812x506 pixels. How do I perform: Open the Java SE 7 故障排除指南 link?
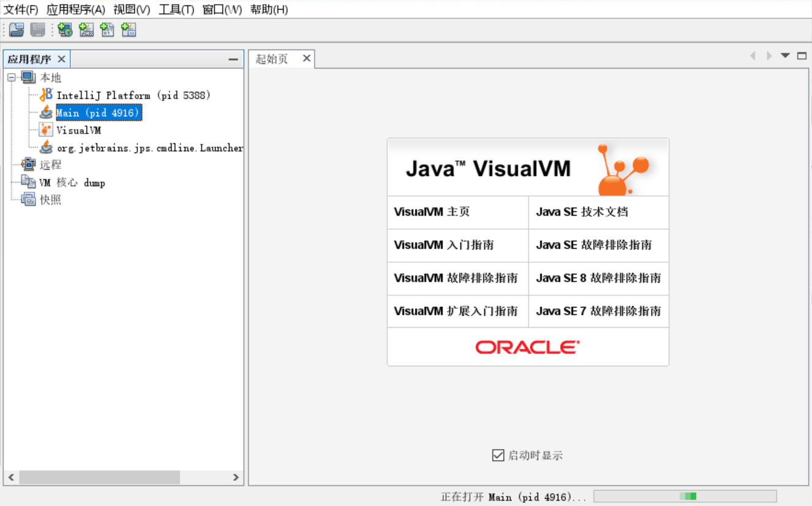coord(598,311)
